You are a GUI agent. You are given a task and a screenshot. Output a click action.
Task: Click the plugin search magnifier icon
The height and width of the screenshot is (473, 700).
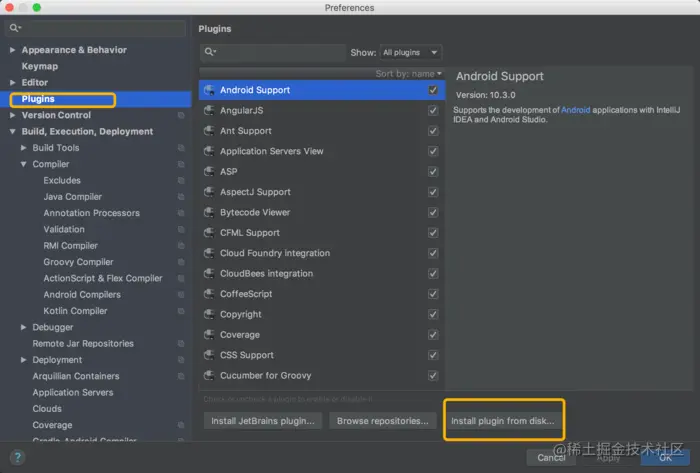tap(210, 52)
